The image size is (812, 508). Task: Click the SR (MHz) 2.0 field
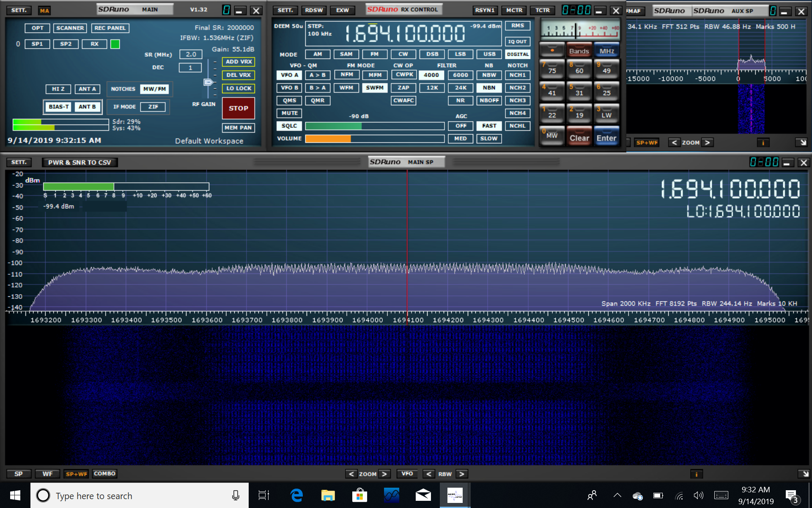point(191,54)
